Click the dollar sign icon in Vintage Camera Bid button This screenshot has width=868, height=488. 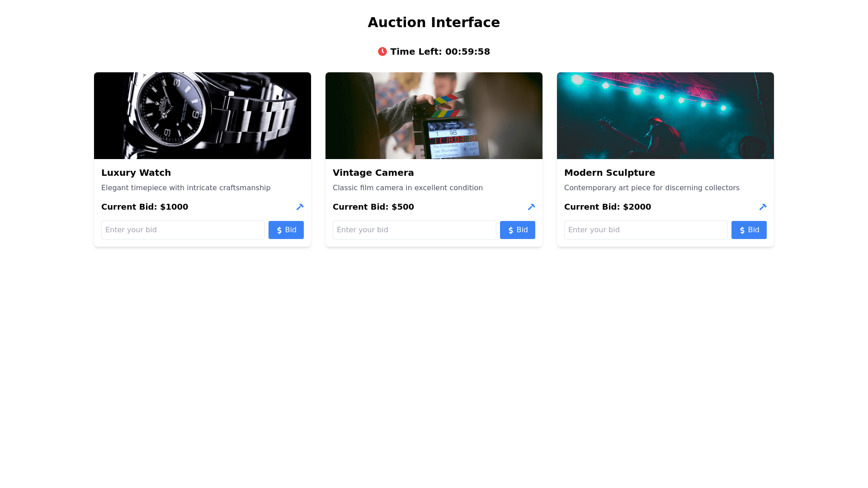[x=511, y=230]
